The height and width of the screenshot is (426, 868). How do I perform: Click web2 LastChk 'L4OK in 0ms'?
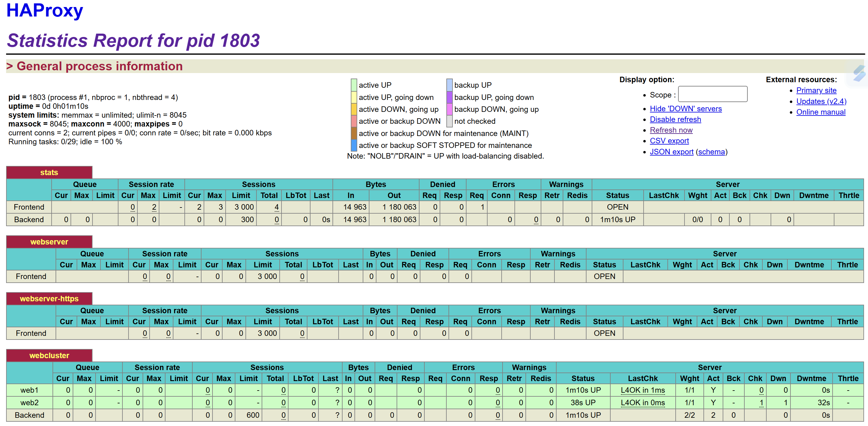pyautogui.click(x=643, y=403)
